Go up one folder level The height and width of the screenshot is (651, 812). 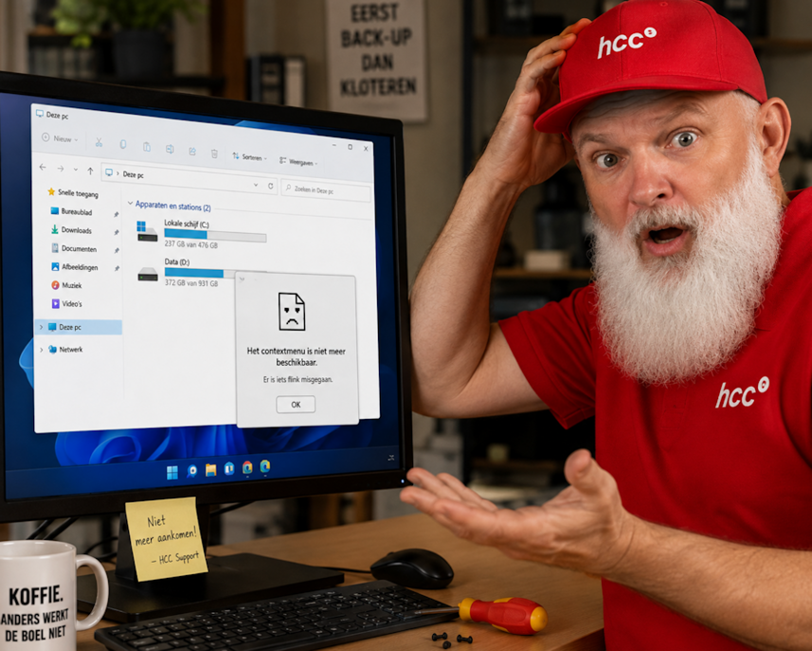click(x=90, y=171)
